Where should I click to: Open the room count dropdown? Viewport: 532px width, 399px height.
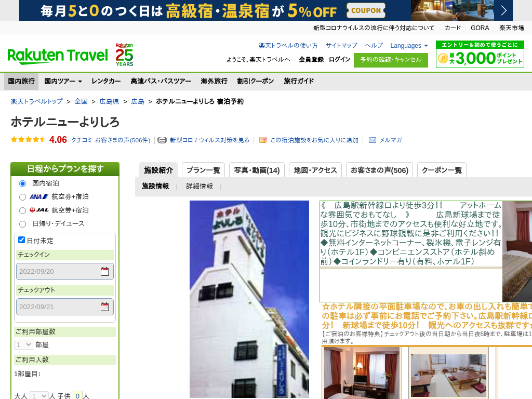(23, 345)
